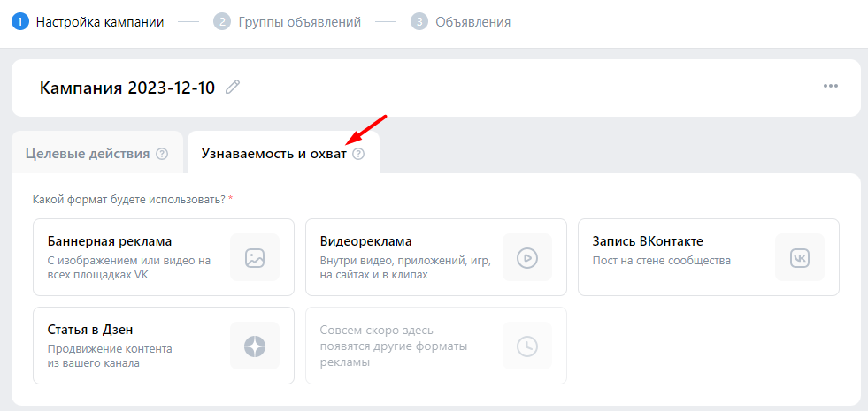Click description Пост на стене сообщества
This screenshot has height=411, width=868.
662,260
